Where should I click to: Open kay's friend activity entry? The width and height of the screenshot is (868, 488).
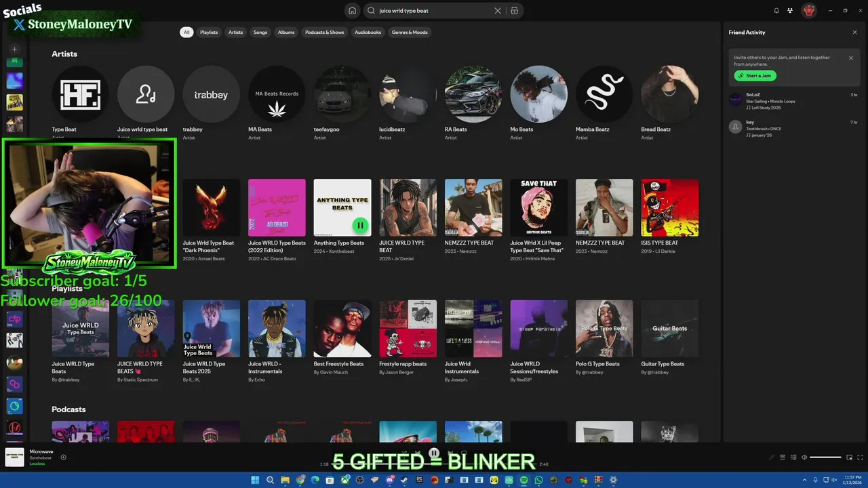pyautogui.click(x=793, y=128)
